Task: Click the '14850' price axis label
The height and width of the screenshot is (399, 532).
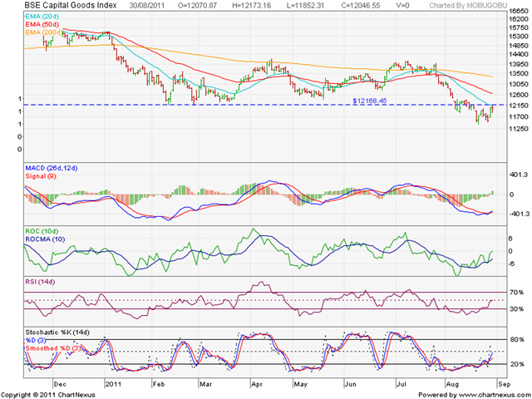Action: [519, 45]
